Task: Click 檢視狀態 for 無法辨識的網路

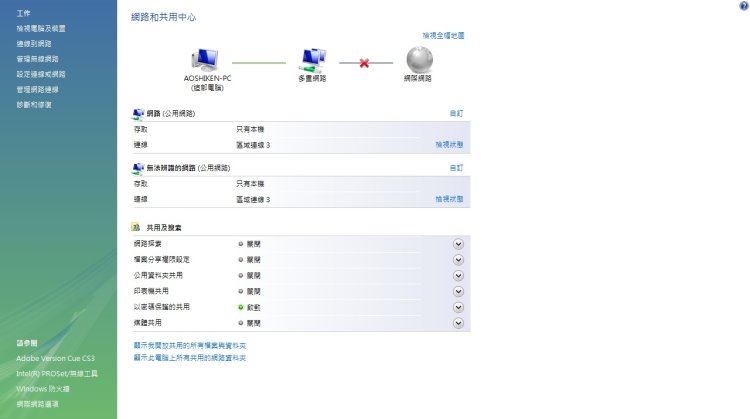Action: tap(449, 199)
